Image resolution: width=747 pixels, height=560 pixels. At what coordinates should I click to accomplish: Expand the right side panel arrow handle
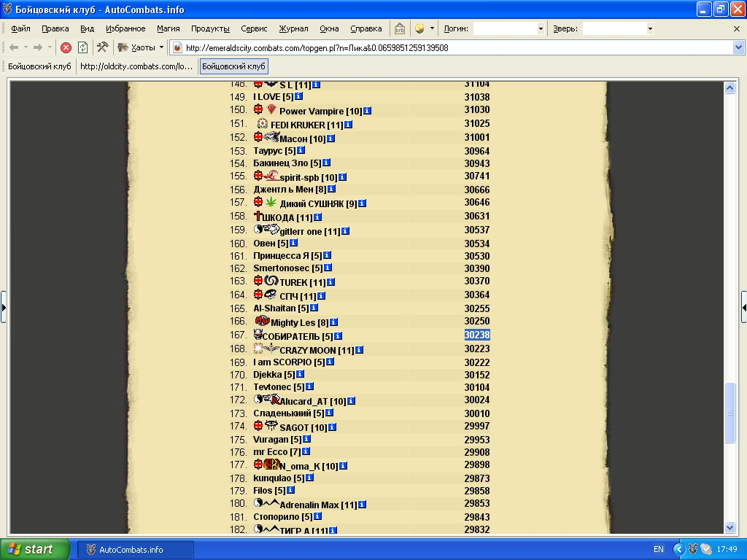[x=743, y=307]
